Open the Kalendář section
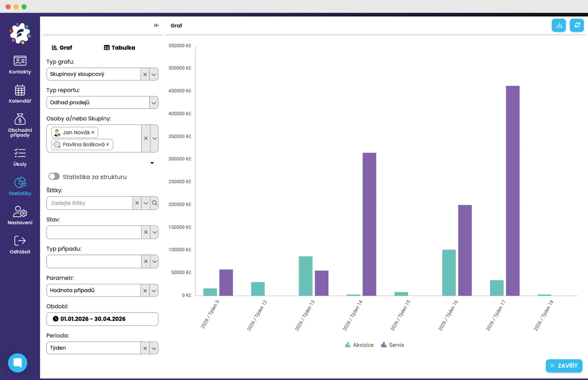The width and height of the screenshot is (588, 380). pyautogui.click(x=20, y=94)
